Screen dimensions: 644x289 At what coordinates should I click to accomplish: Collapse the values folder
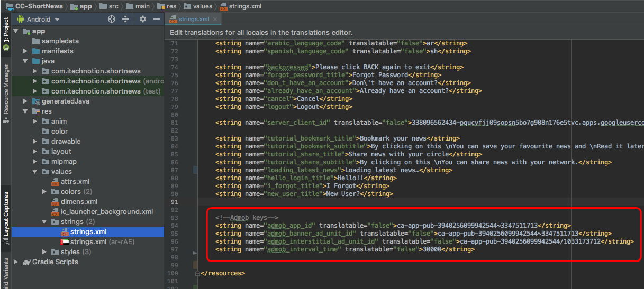click(35, 172)
